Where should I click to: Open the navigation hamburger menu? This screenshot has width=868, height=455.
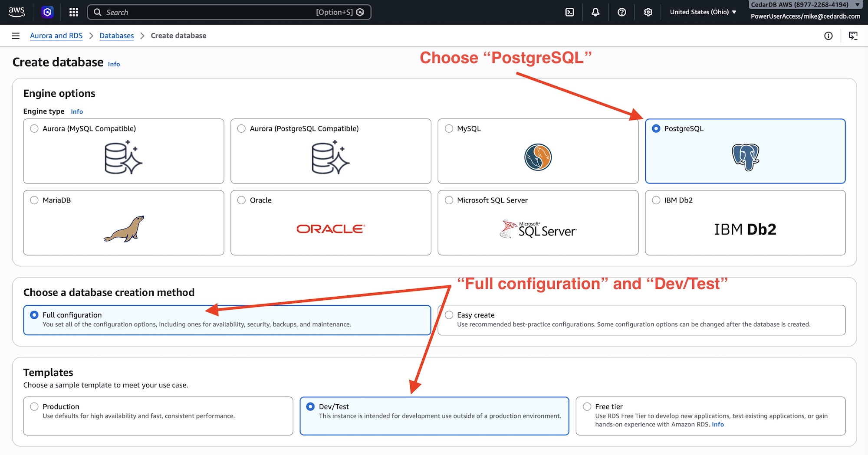coord(16,36)
